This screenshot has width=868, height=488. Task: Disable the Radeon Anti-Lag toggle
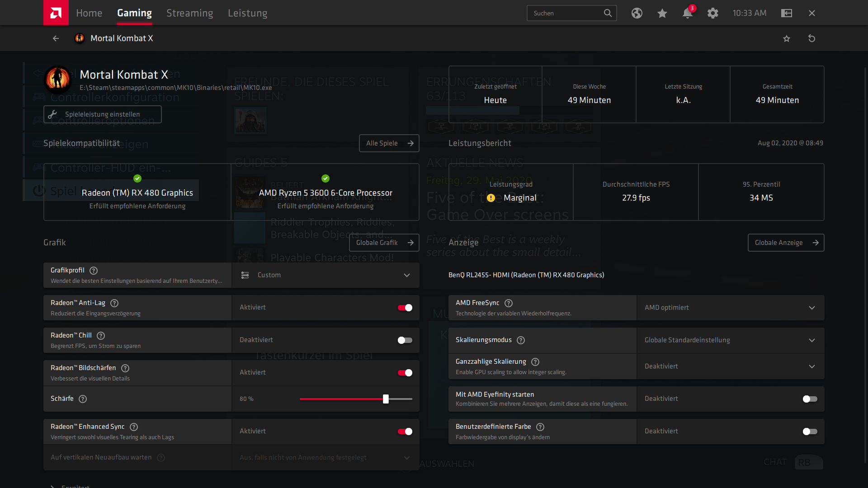click(x=405, y=308)
